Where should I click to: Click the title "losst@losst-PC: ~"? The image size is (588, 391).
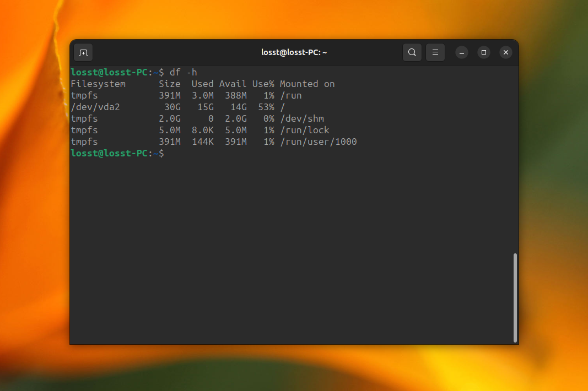click(x=294, y=52)
